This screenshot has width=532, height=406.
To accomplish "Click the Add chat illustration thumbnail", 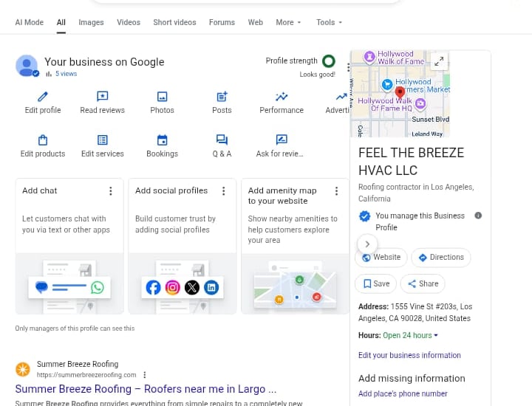I will 69,283.
